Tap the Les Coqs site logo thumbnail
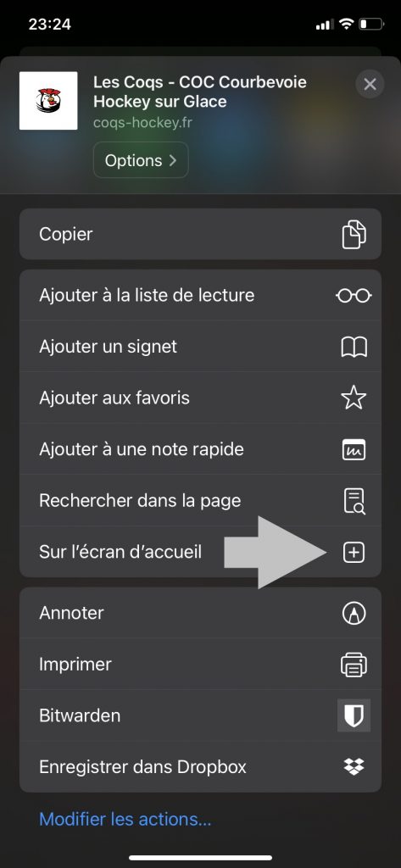The width and height of the screenshot is (401, 868). pos(48,101)
